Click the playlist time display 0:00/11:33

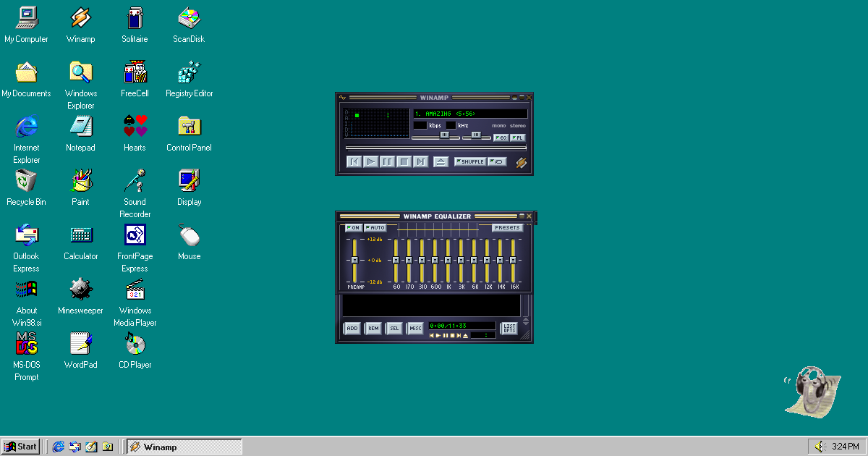[x=461, y=326]
